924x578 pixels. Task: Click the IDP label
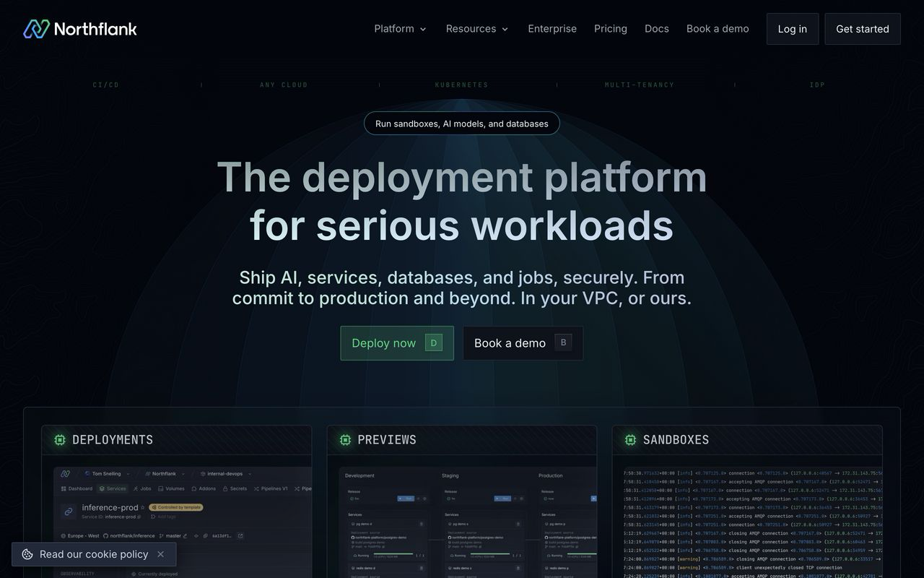(x=817, y=85)
